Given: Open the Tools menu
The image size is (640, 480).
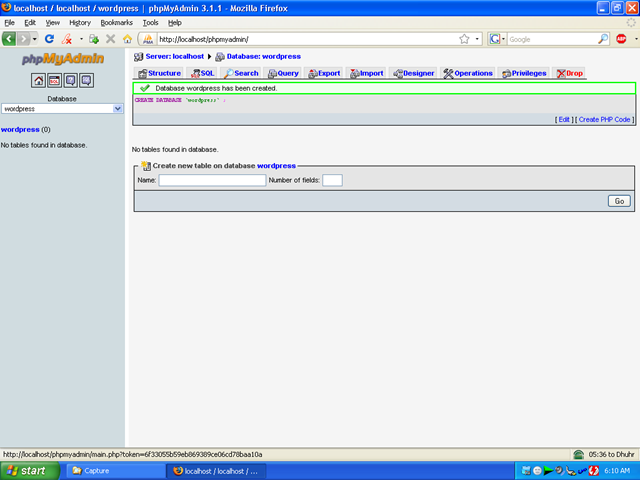Looking at the screenshot, I should pos(150,23).
